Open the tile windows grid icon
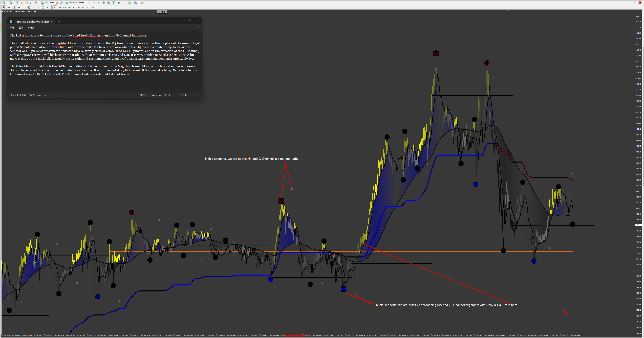644x338 pixels. pyautogui.click(x=113, y=3)
